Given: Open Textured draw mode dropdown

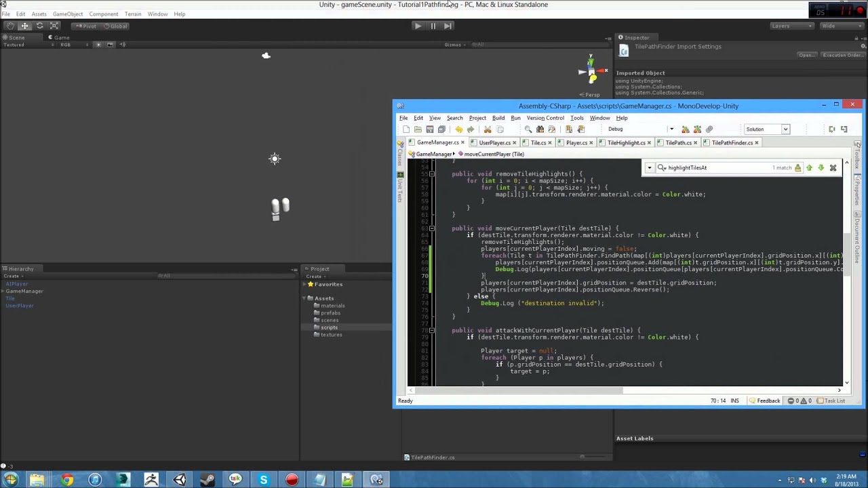Looking at the screenshot, I should (27, 45).
